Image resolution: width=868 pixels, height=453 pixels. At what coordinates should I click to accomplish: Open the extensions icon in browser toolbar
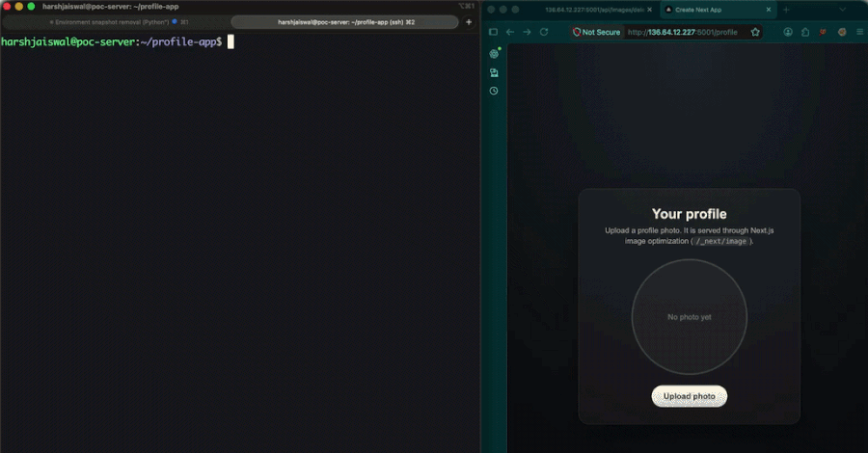[x=805, y=32]
